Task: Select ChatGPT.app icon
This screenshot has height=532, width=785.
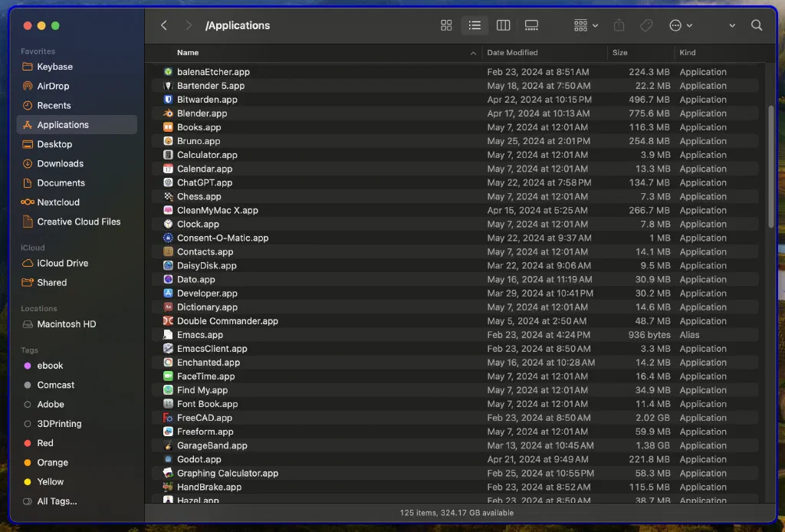Action: [x=168, y=182]
